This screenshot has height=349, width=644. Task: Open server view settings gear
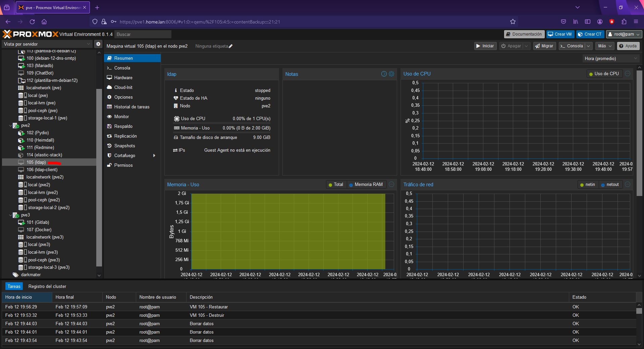pos(98,44)
